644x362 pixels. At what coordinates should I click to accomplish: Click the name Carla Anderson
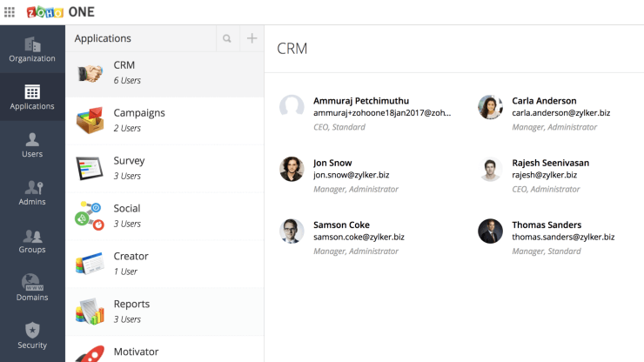[x=544, y=101]
